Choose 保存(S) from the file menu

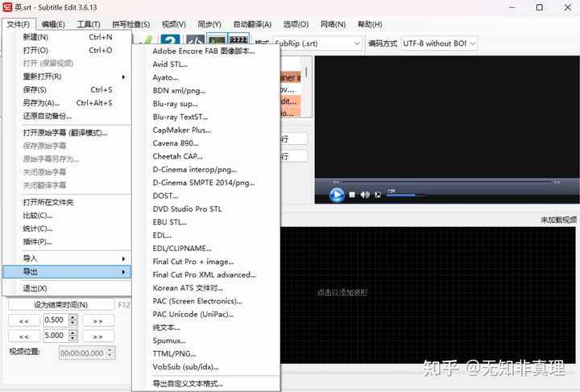67,90
